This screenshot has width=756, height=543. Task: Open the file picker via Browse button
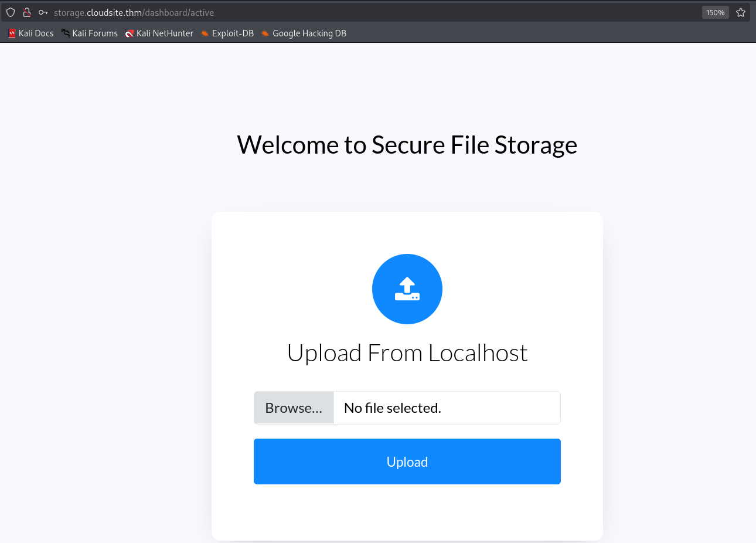(293, 407)
